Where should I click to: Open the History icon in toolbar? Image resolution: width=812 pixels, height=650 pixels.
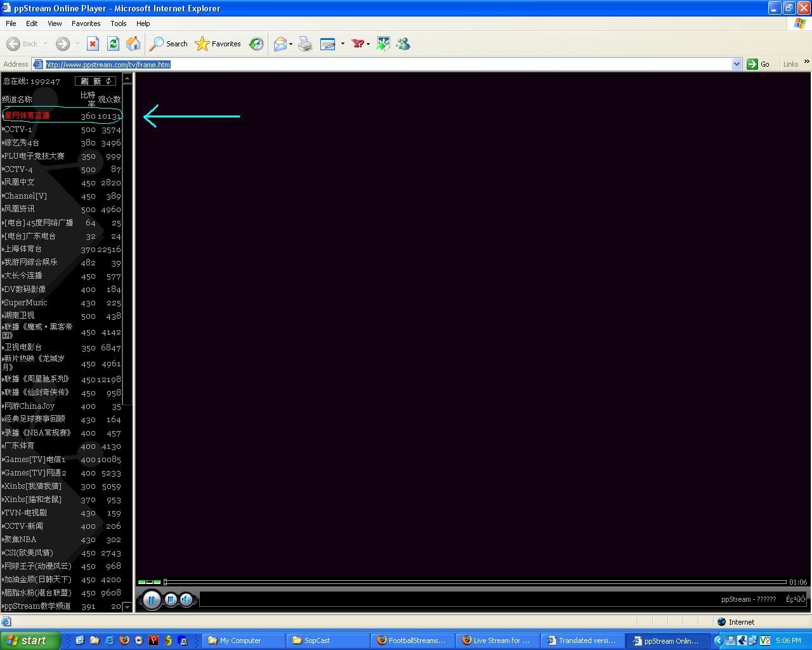coord(256,44)
